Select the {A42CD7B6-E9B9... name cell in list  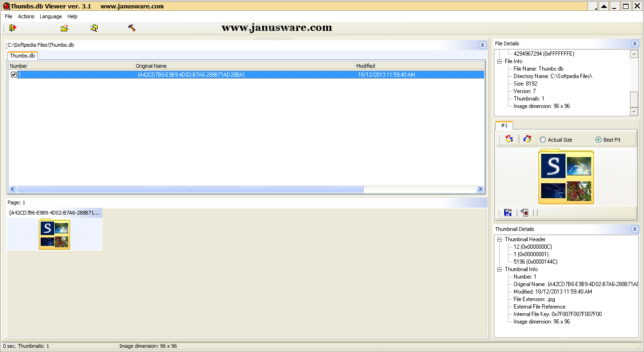191,75
